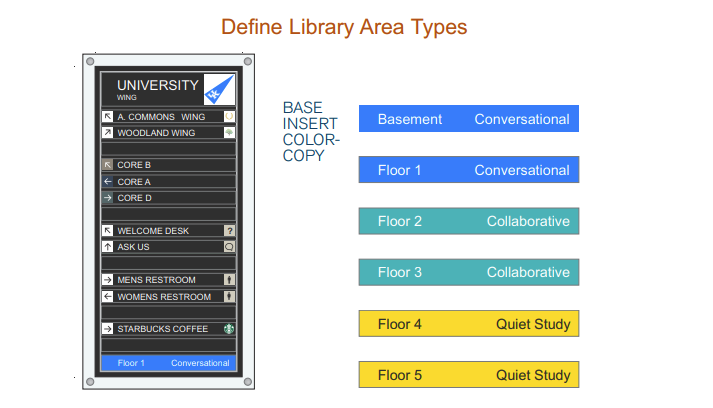Click the UNIVERSITY header text on sign
This screenshot has height=408, width=713.
(157, 86)
